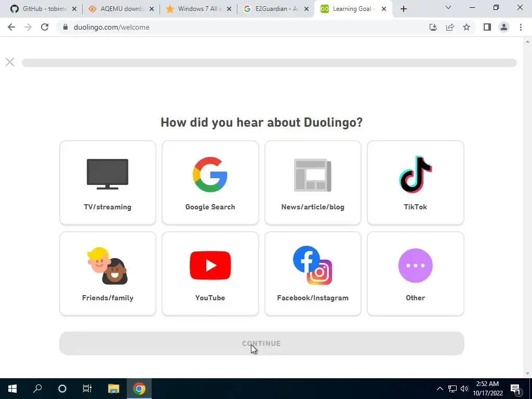Close the E2Guardian tab
Image resolution: width=532 pixels, height=399 pixels.
point(307,9)
